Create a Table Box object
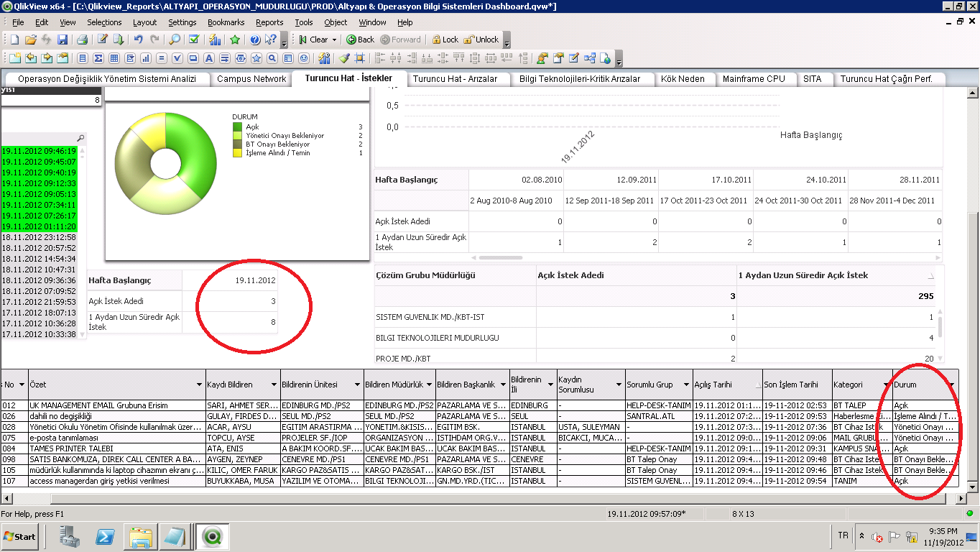 (114, 58)
